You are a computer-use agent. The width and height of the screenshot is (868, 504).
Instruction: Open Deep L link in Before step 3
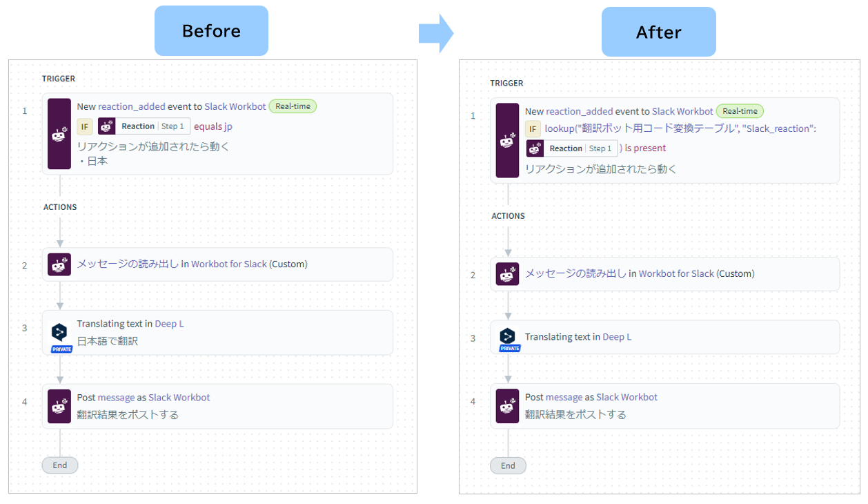pos(169,324)
